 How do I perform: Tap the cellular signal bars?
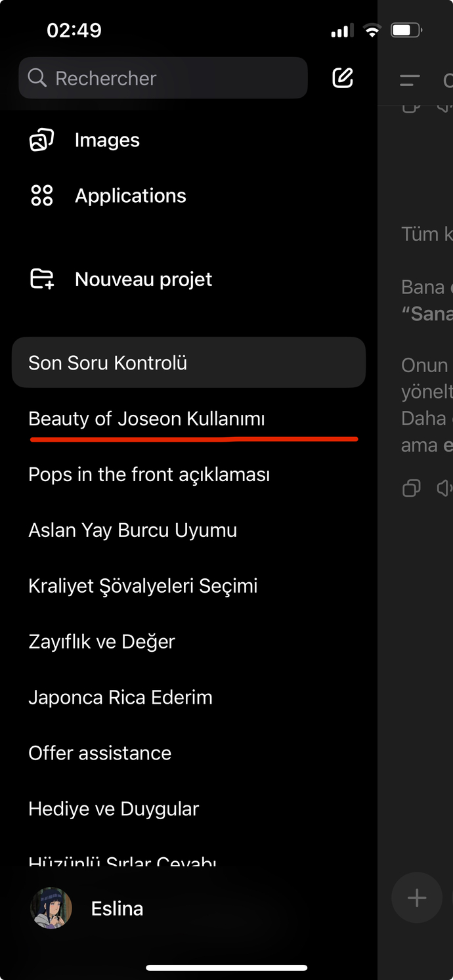(x=342, y=30)
